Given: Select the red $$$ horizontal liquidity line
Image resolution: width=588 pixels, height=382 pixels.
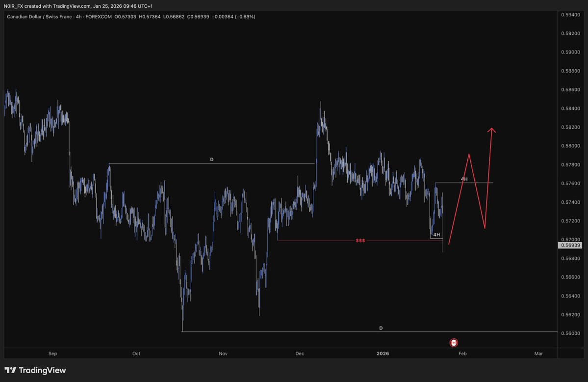Looking at the screenshot, I should click(360, 241).
